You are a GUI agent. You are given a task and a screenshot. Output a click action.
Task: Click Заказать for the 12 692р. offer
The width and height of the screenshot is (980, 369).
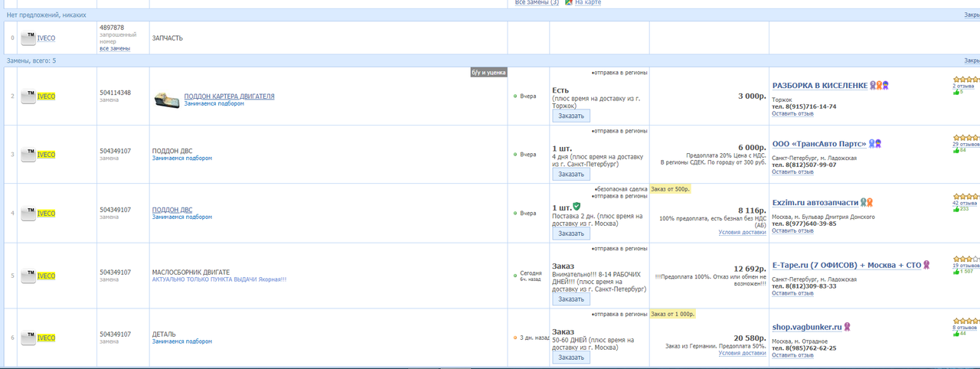click(x=571, y=299)
